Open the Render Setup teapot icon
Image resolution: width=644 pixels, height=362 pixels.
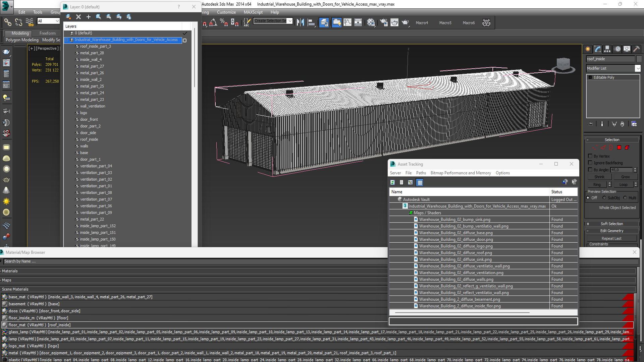coord(383,22)
